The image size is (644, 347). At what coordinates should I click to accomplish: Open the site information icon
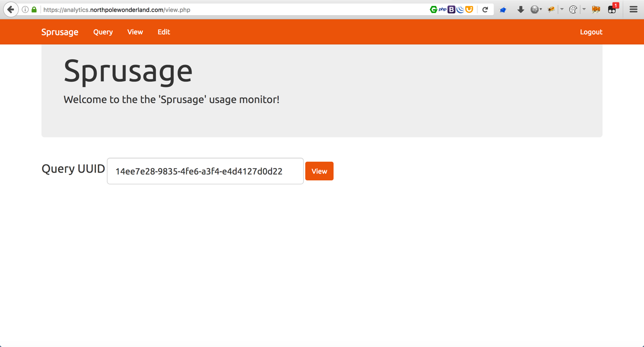coord(25,9)
